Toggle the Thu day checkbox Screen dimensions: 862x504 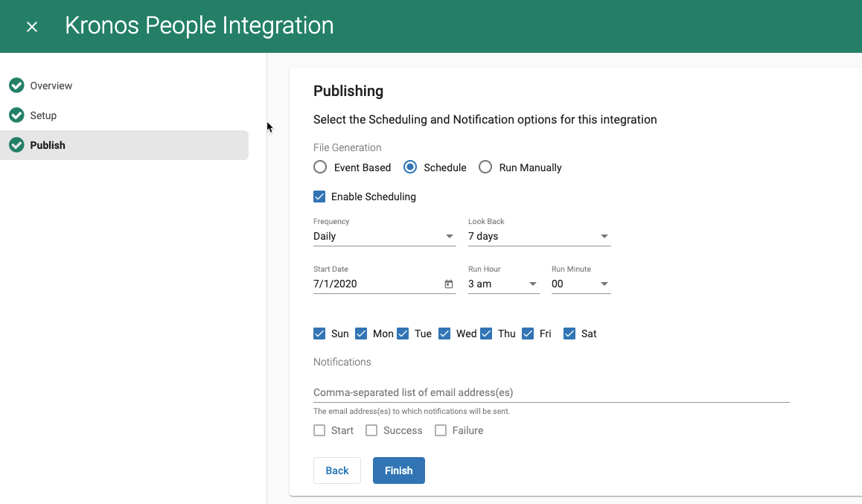pyautogui.click(x=486, y=334)
